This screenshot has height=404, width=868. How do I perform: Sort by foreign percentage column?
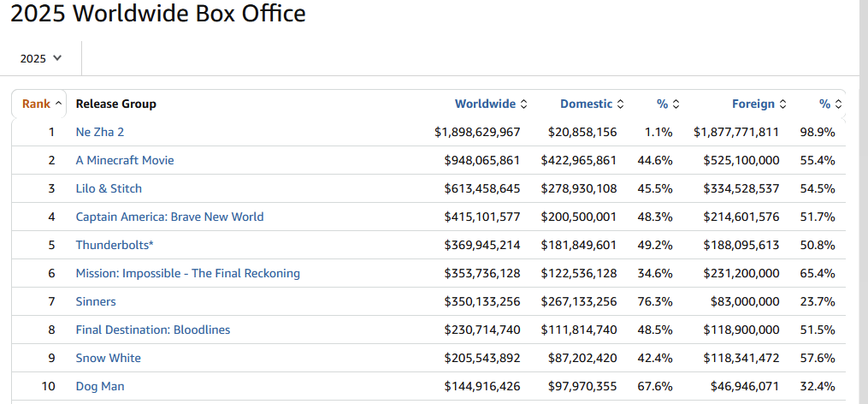click(830, 104)
